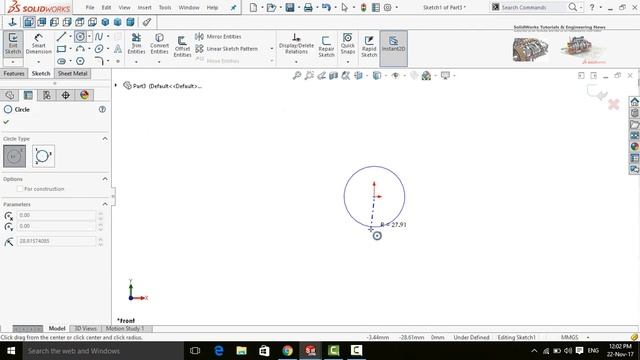The image size is (640, 360).
Task: Select the Arc sketch tool
Action: point(80,49)
